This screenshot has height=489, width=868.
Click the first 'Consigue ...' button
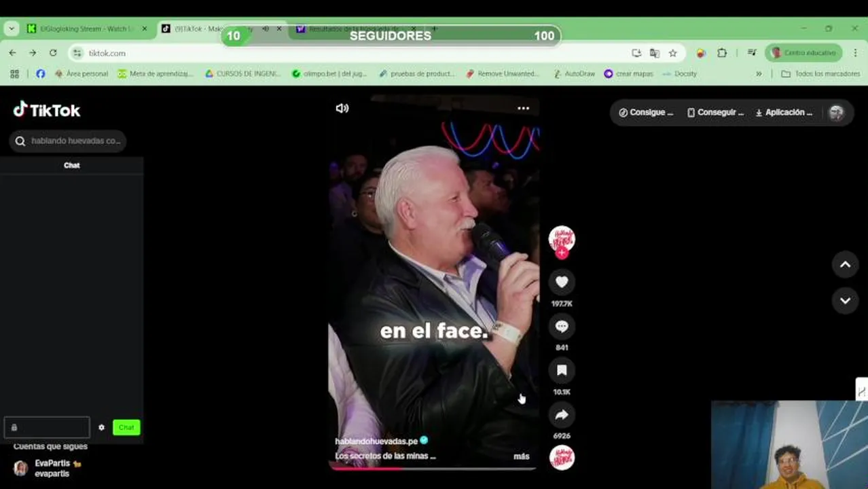click(x=646, y=113)
